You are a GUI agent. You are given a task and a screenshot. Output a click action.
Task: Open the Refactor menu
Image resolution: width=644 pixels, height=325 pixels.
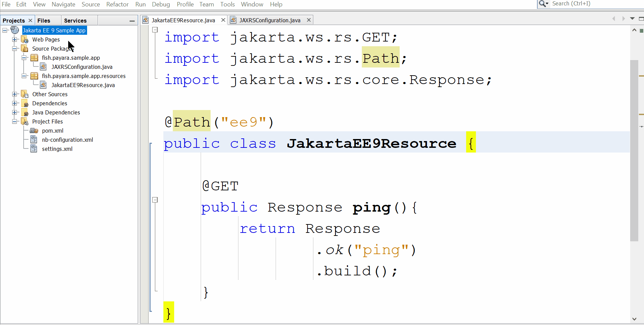click(x=117, y=4)
